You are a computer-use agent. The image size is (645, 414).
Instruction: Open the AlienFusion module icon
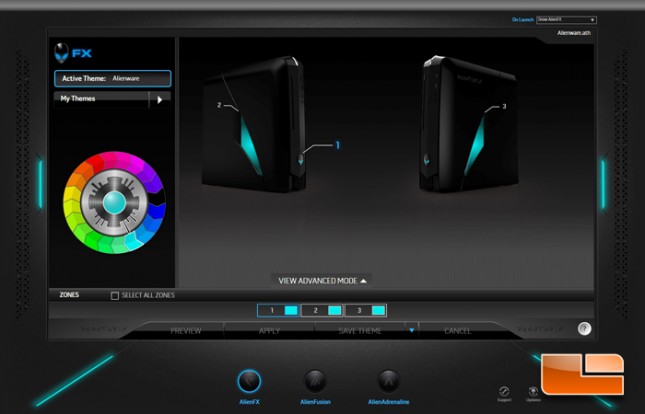[x=315, y=381]
